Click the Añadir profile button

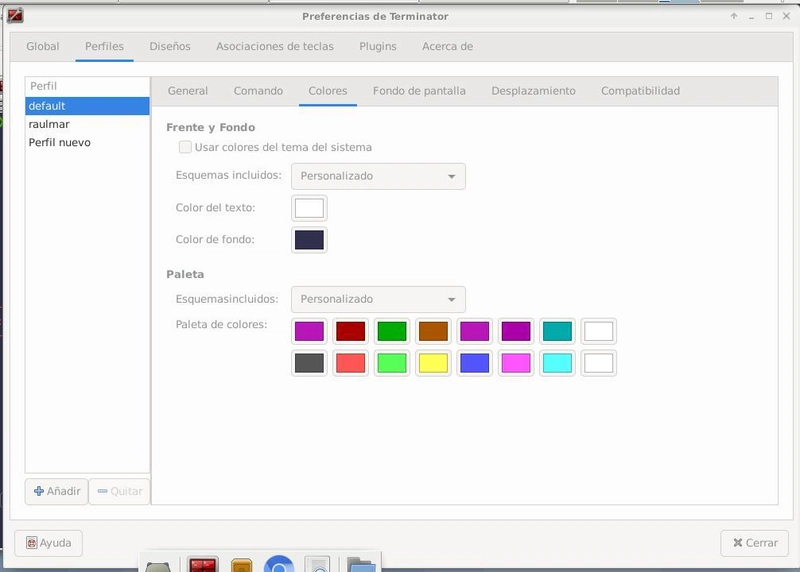pos(57,491)
